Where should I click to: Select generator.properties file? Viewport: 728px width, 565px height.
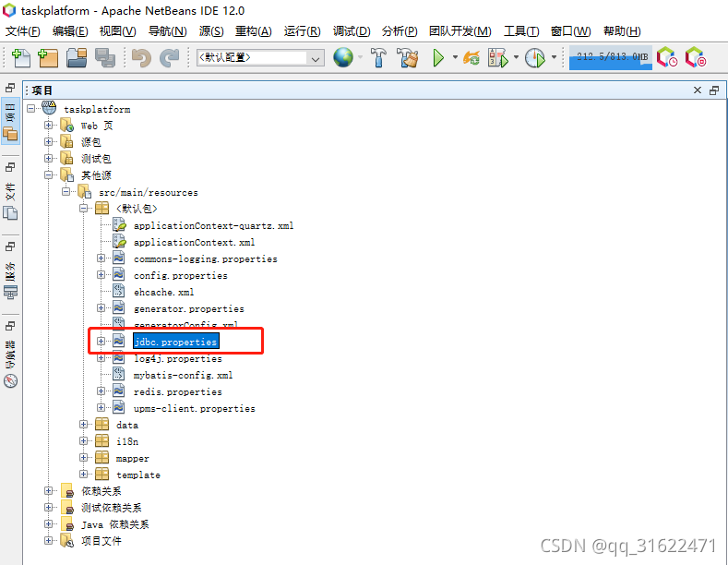[x=188, y=309]
